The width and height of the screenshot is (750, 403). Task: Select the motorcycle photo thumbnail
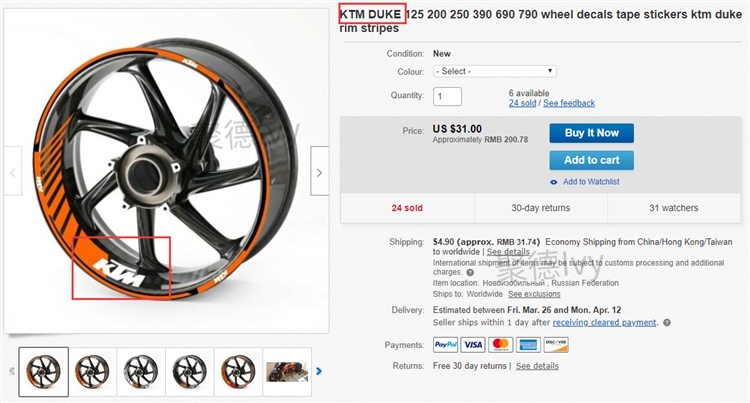289,372
